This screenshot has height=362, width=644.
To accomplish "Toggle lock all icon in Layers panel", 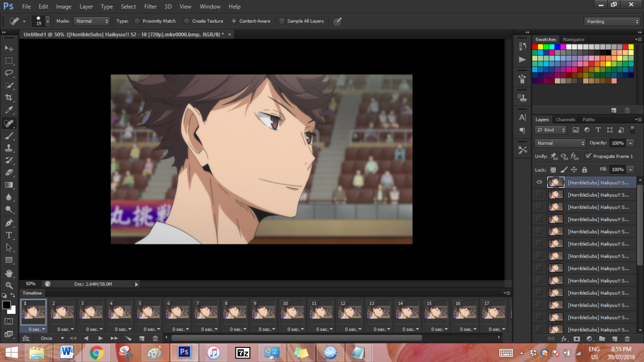I will click(x=585, y=170).
